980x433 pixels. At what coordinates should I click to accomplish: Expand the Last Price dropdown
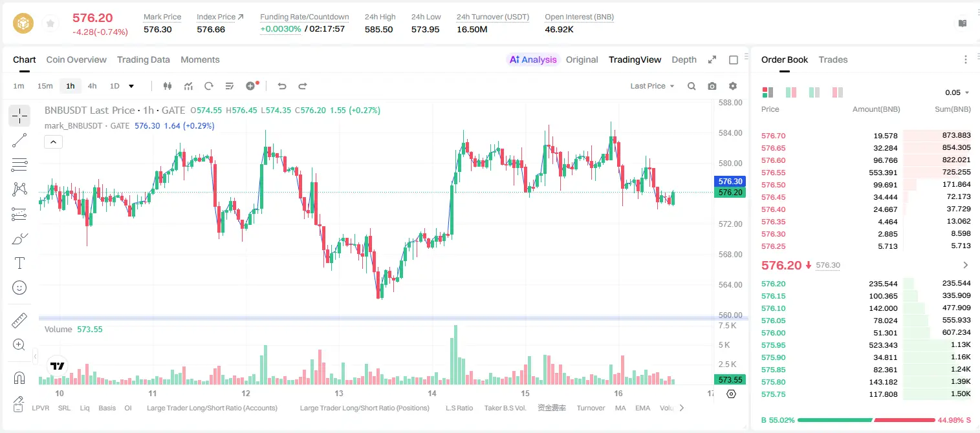pyautogui.click(x=652, y=86)
